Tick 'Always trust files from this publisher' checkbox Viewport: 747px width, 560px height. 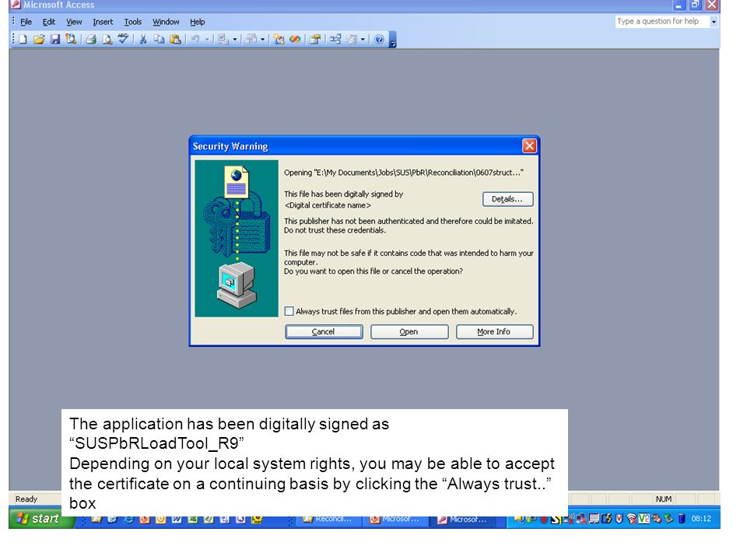point(289,311)
